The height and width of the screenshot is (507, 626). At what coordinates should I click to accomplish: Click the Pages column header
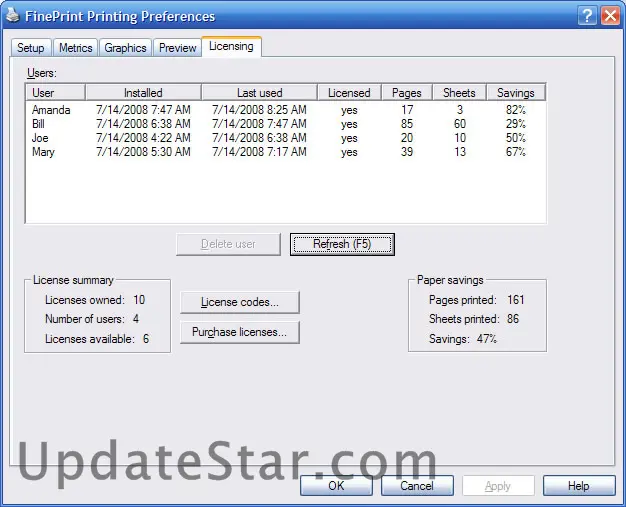tap(407, 93)
